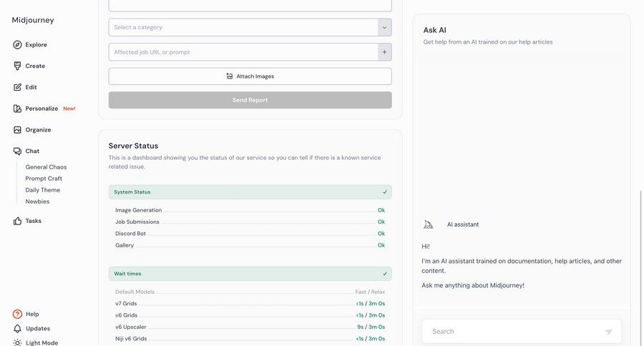Click the v7 Grids wait time row
Image resolution: width=644 pixels, height=346 pixels.
(x=250, y=304)
